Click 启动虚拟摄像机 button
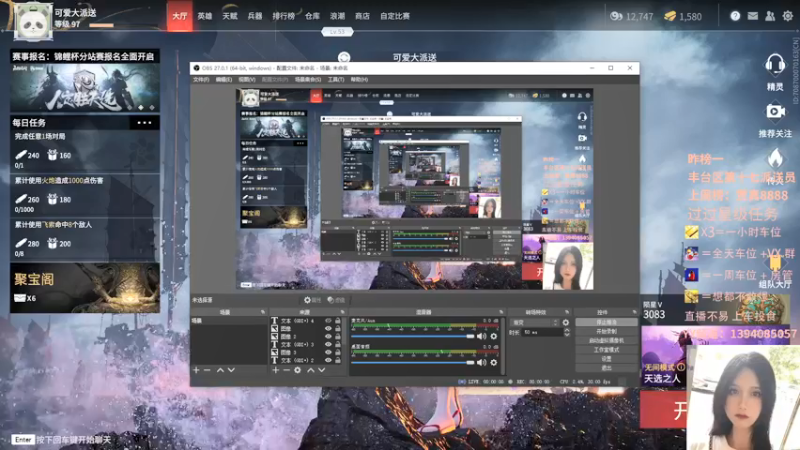The width and height of the screenshot is (800, 450). point(607,340)
